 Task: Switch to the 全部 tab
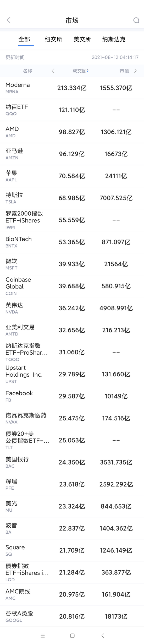24,39
